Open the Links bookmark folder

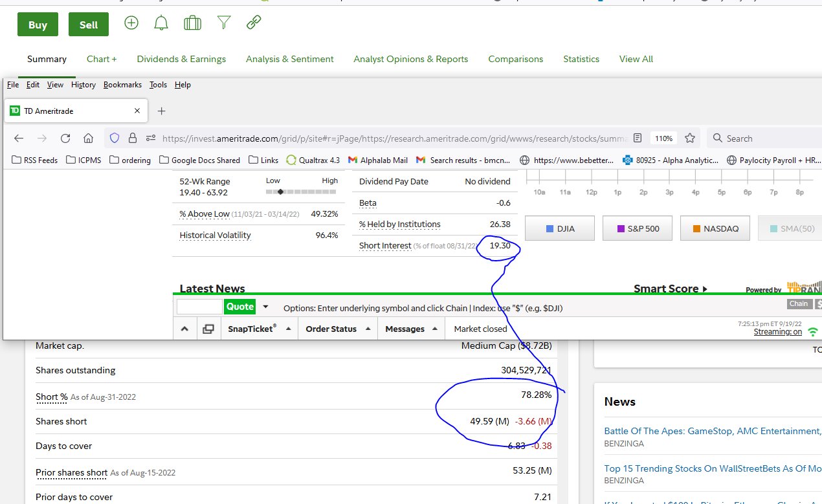click(x=263, y=160)
